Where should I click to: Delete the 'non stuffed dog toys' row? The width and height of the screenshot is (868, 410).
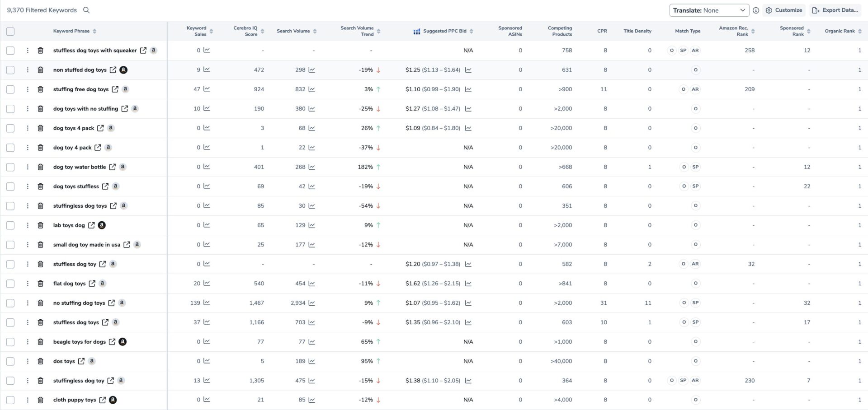(40, 70)
